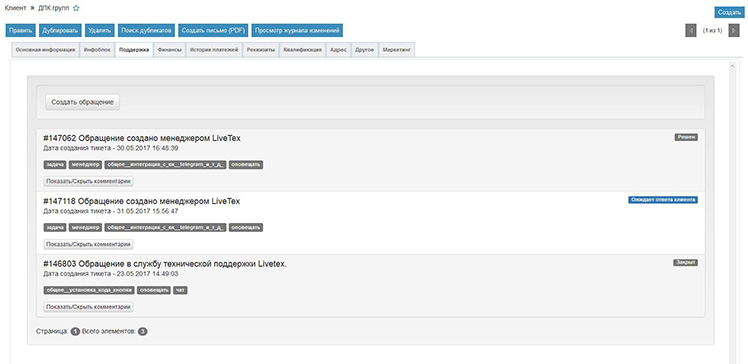Screen dimensions: 748x364
Task: Go to next record arrow
Action: pyautogui.click(x=734, y=31)
